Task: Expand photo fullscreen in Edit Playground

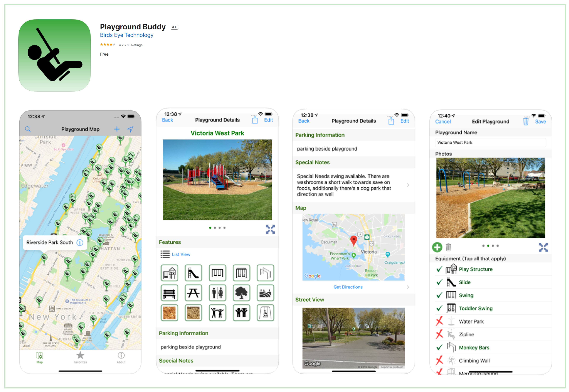Action: (x=544, y=248)
